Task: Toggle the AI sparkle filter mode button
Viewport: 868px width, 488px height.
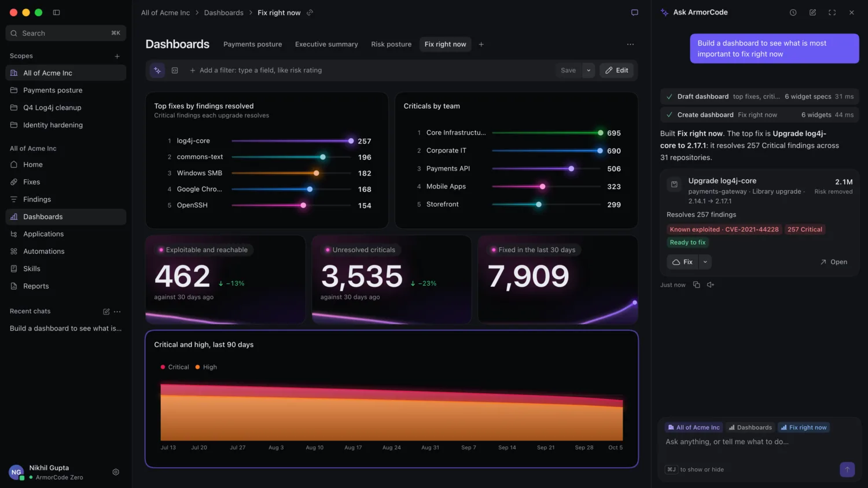Action: pos(157,71)
